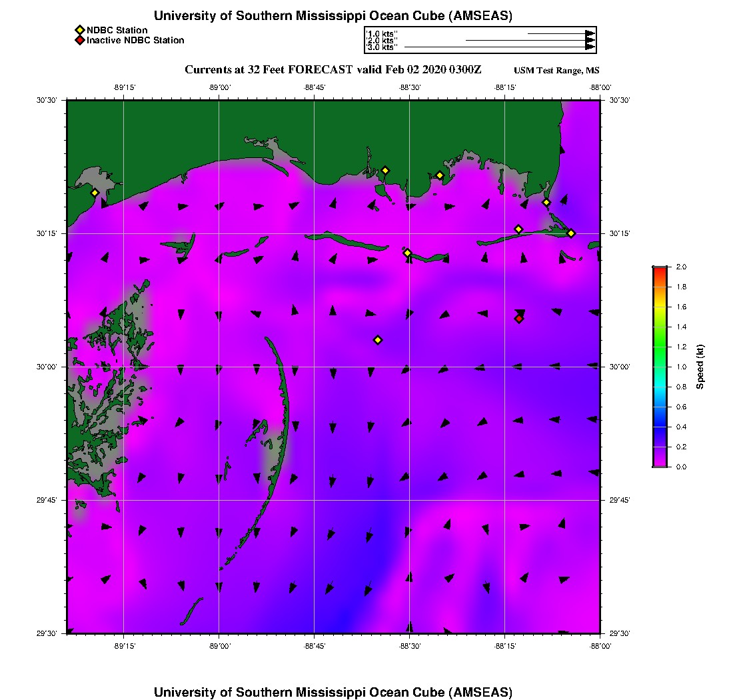Select easternmost yellow station marker on 30°15' line
Image resolution: width=733 pixels, height=700 pixels.
click(571, 233)
